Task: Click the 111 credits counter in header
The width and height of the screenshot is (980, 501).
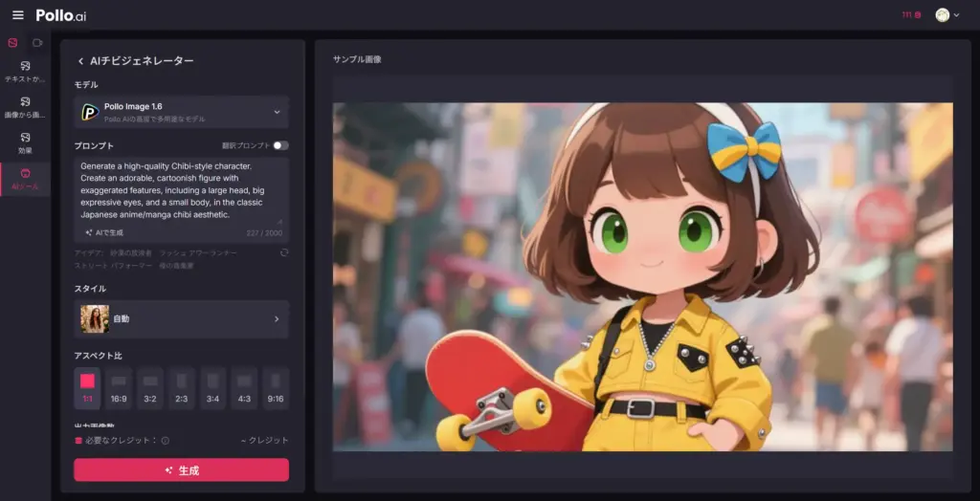Action: (x=911, y=15)
